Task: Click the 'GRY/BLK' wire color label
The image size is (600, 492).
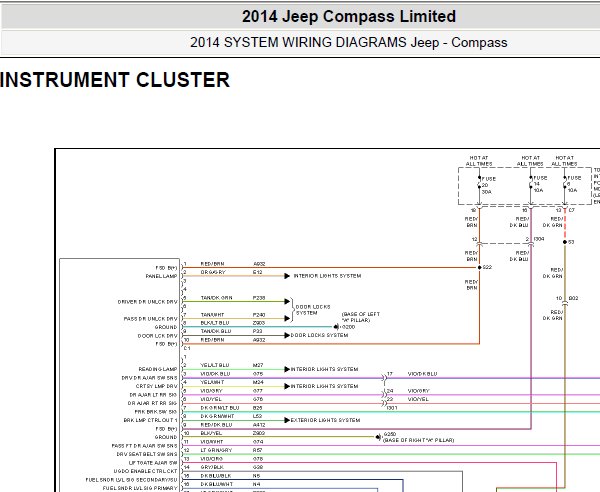Action: coord(212,467)
